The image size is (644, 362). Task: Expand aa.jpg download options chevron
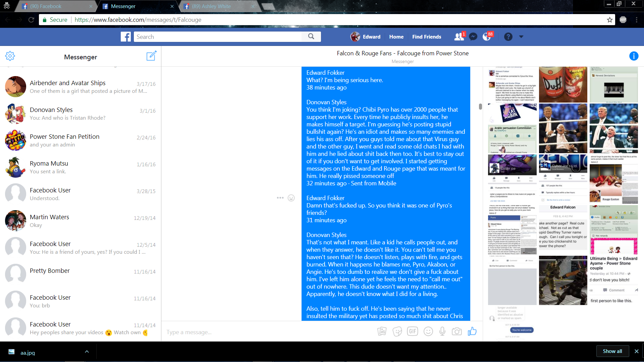tap(87, 352)
